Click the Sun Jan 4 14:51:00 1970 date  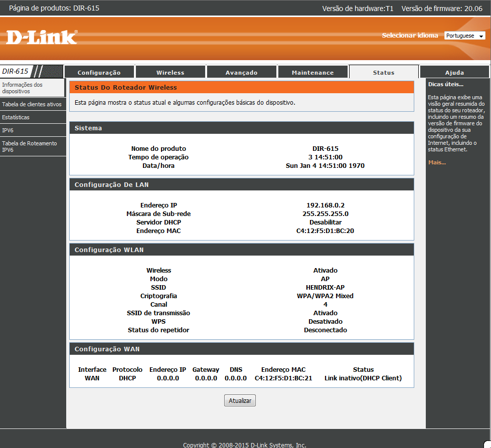pos(325,166)
